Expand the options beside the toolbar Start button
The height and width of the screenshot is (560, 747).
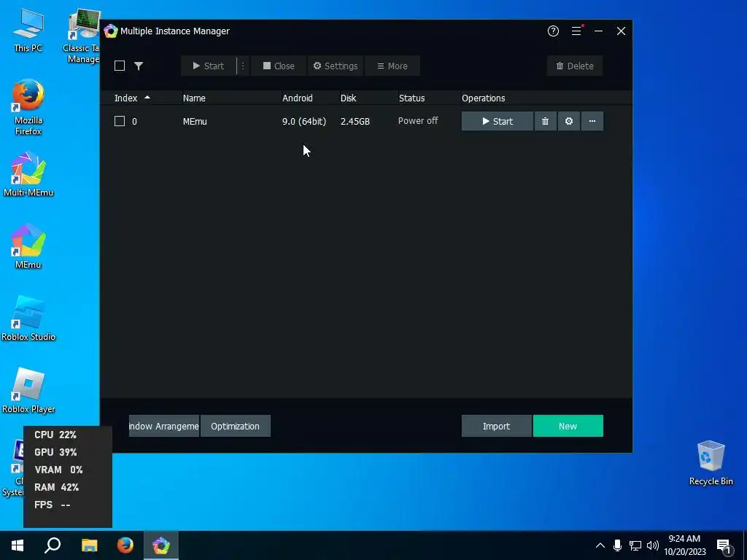click(x=242, y=66)
